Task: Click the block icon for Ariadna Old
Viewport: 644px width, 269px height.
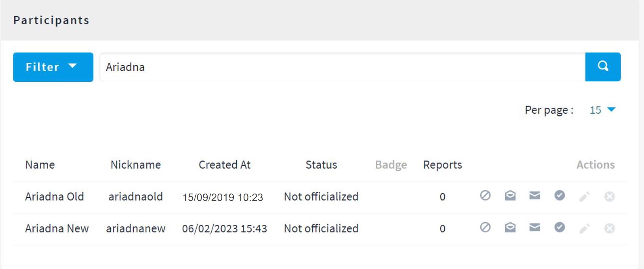Action: [485, 195]
